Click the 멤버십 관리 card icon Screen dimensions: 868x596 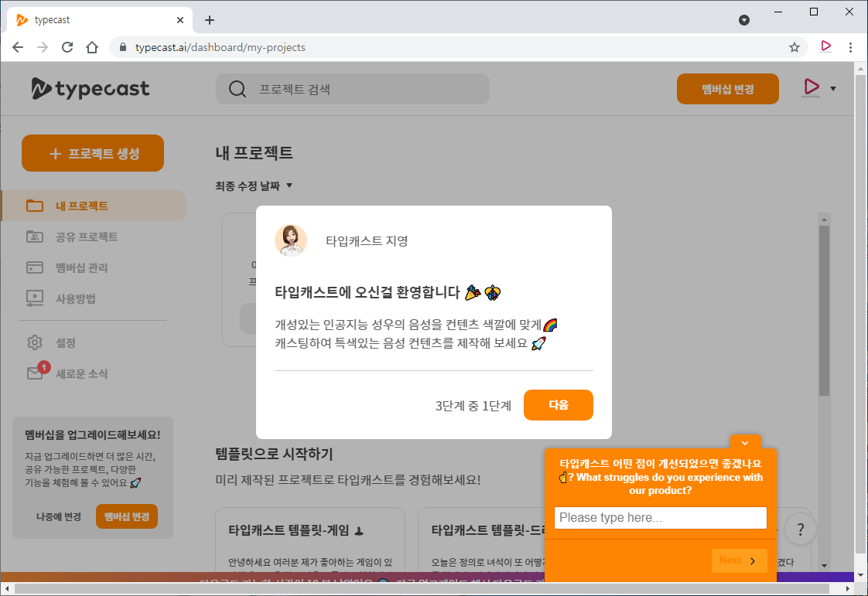35,267
